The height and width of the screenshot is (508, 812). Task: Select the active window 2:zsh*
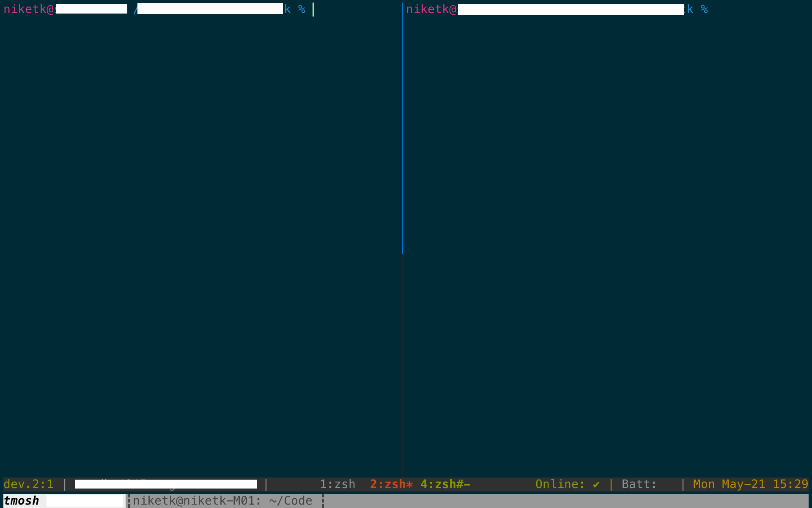point(391,484)
